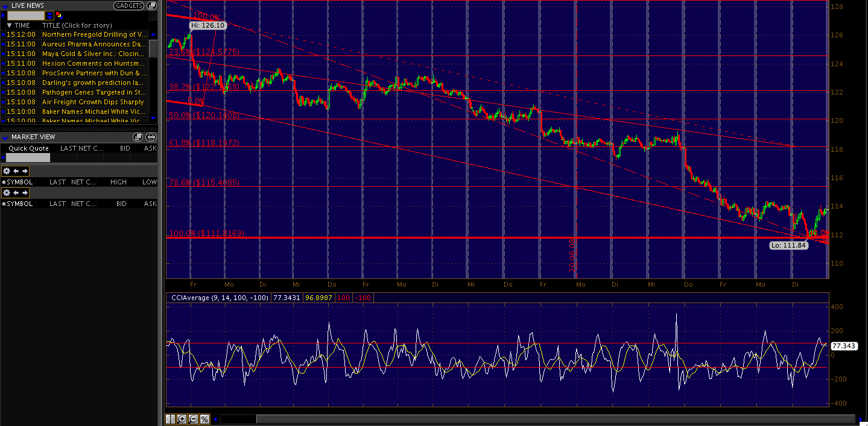
Task: Click the CCI value 77.3431 in the study header
Action: pos(287,298)
